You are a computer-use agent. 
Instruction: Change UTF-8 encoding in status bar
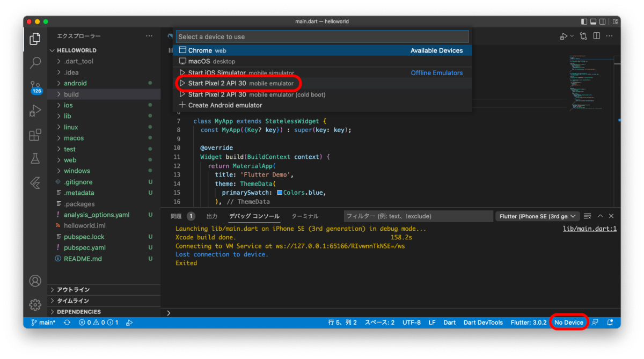point(412,323)
